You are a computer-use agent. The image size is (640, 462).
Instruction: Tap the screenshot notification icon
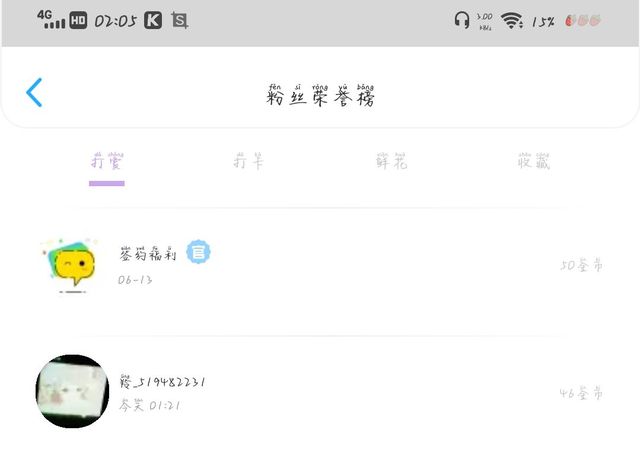[180, 20]
